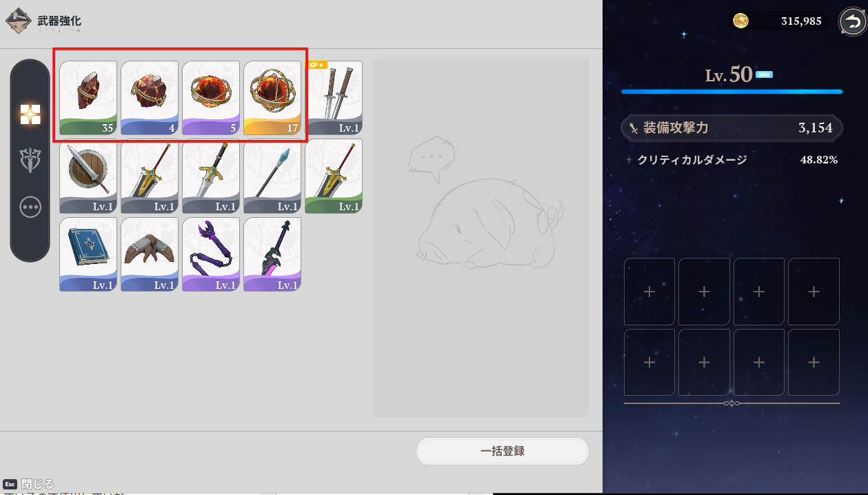The height and width of the screenshot is (495, 868).
Task: Click the gold coin currency icon
Action: [x=740, y=21]
